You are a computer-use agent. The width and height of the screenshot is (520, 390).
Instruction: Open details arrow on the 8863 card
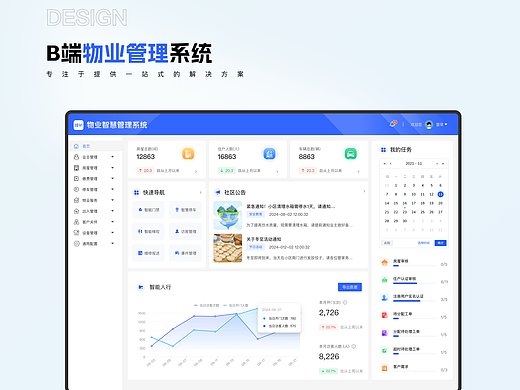[x=358, y=171]
